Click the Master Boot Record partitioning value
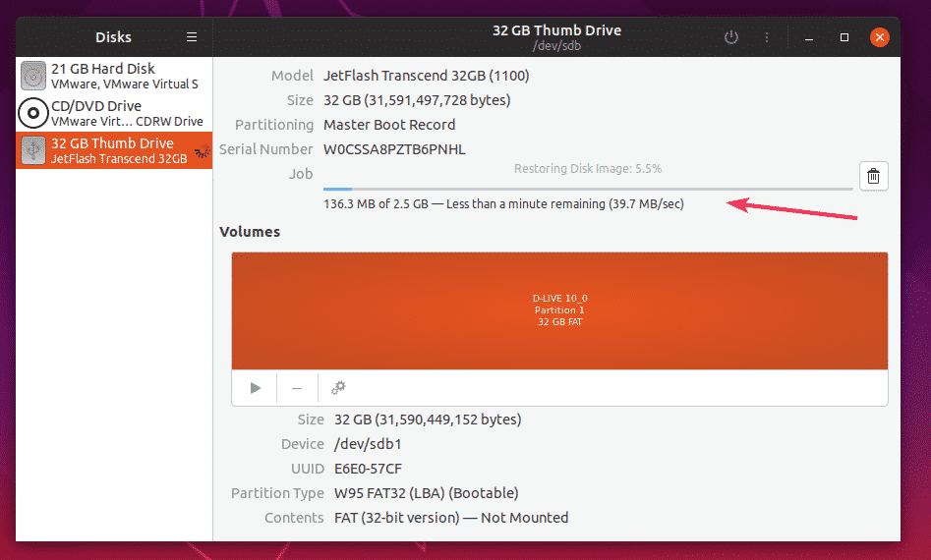The image size is (931, 560). click(x=389, y=125)
